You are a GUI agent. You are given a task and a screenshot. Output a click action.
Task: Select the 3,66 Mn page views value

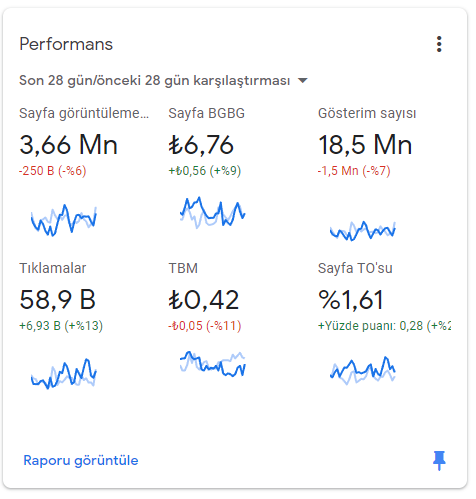tap(68, 145)
